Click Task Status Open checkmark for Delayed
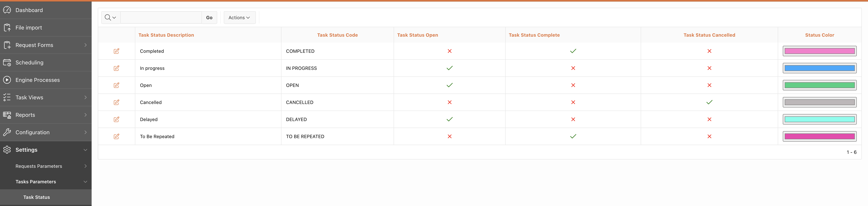Viewport: 868px width, 206px height. tap(449, 119)
